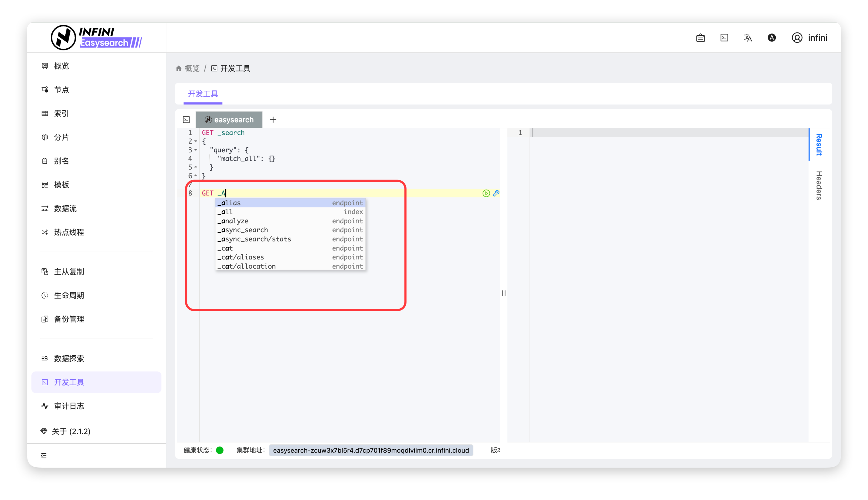Click the wrench icon on line 8
The image size is (868, 500).
(x=496, y=193)
